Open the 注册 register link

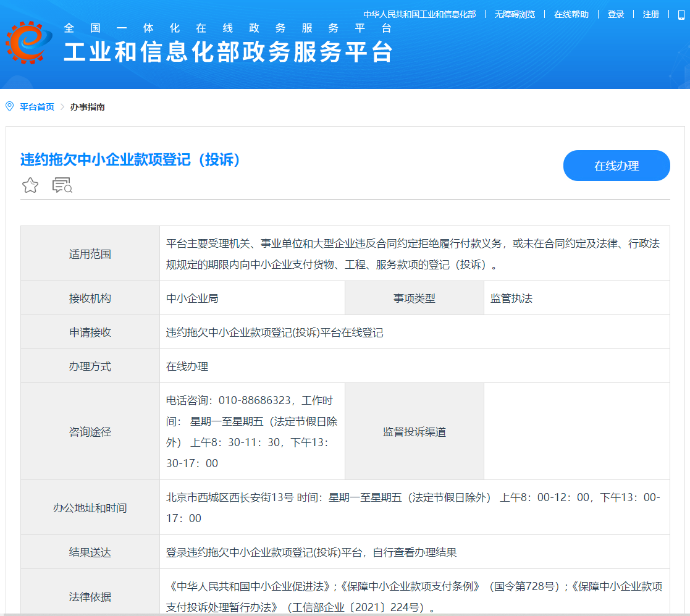(650, 14)
